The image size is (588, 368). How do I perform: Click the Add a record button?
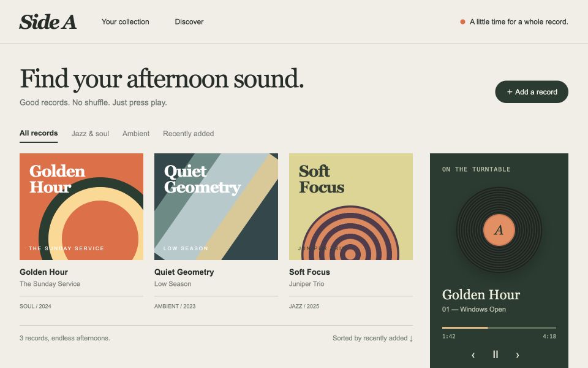coord(532,91)
